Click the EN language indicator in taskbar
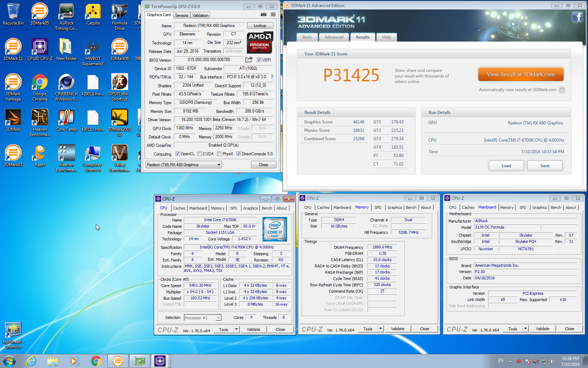 pos(501,360)
